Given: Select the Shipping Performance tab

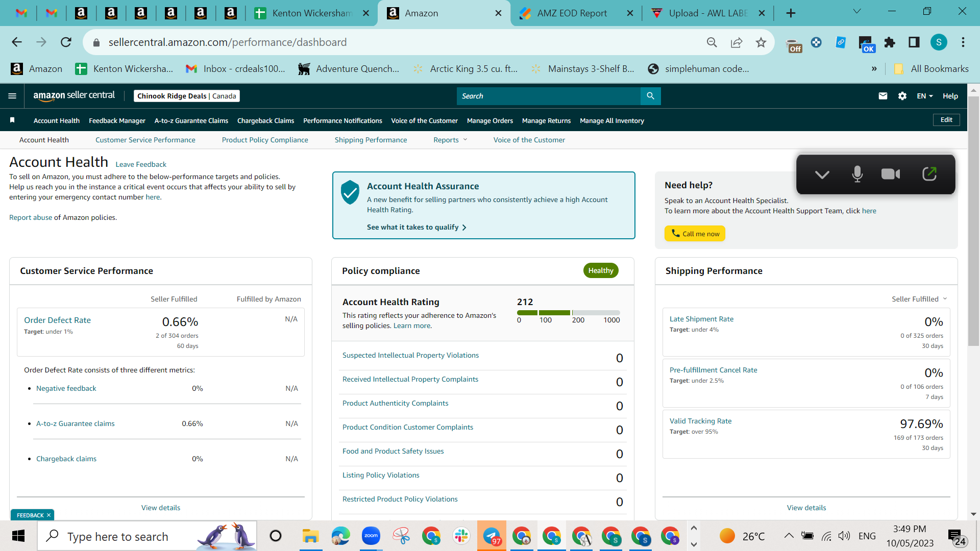Looking at the screenshot, I should (371, 140).
